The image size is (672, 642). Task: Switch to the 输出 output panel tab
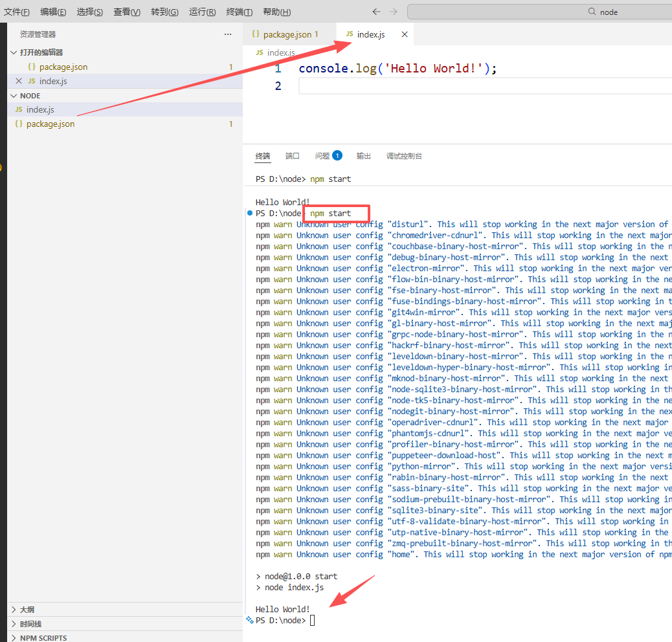[x=364, y=156]
